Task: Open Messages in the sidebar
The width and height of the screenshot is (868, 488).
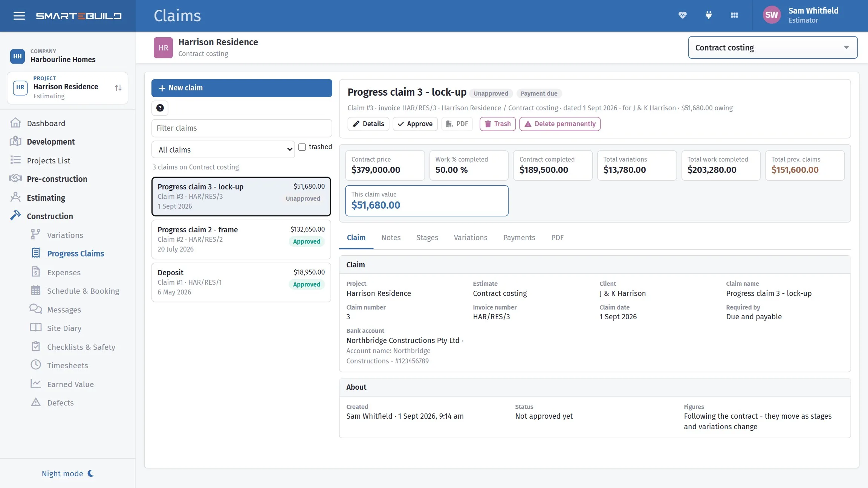Action: (64, 310)
